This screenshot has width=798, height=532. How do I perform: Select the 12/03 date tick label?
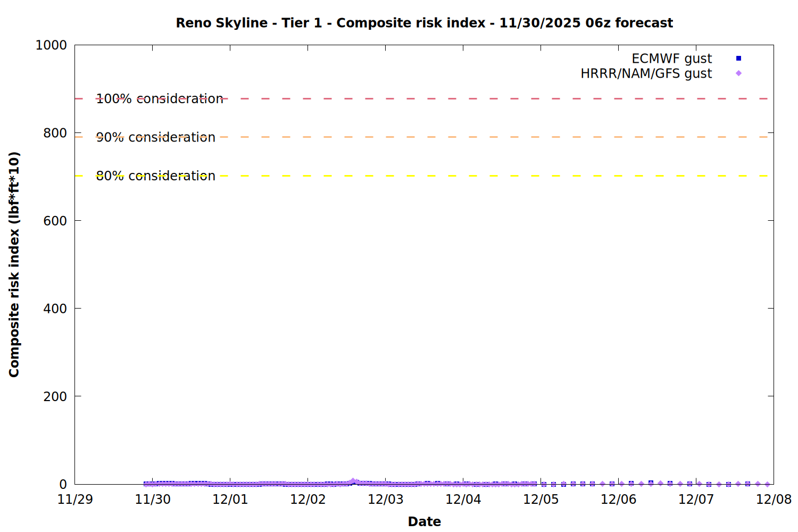click(386, 500)
